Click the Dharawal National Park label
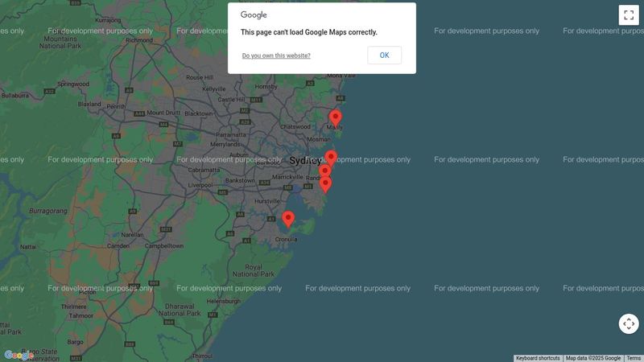This screenshot has height=362, width=644. point(180,310)
